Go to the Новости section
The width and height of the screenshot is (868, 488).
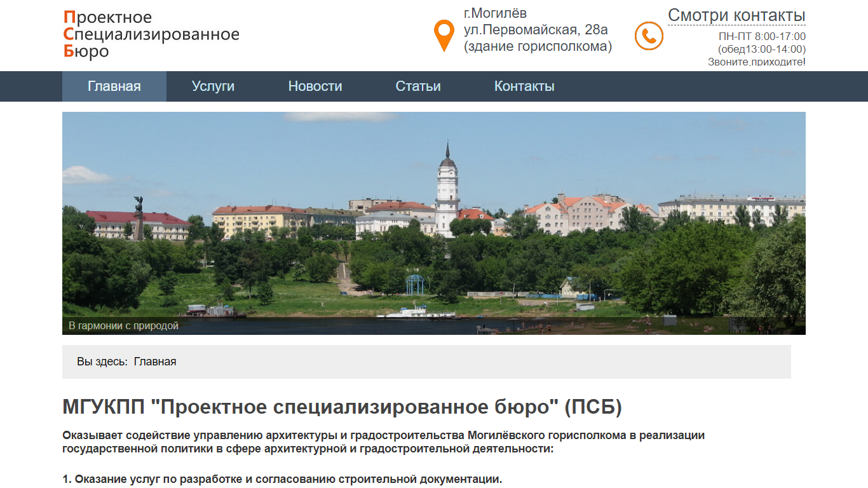pos(315,86)
